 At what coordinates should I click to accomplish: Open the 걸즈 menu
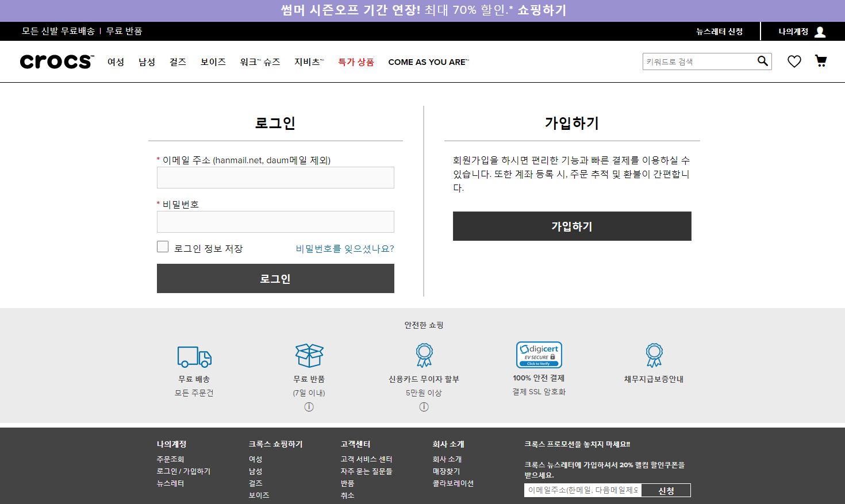pos(178,62)
